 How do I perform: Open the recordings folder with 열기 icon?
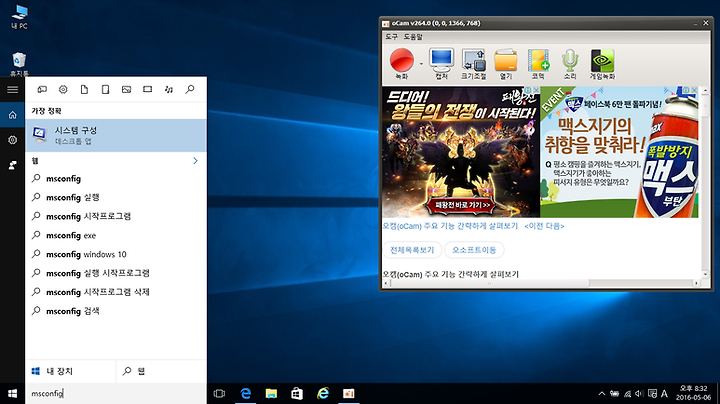click(x=506, y=64)
